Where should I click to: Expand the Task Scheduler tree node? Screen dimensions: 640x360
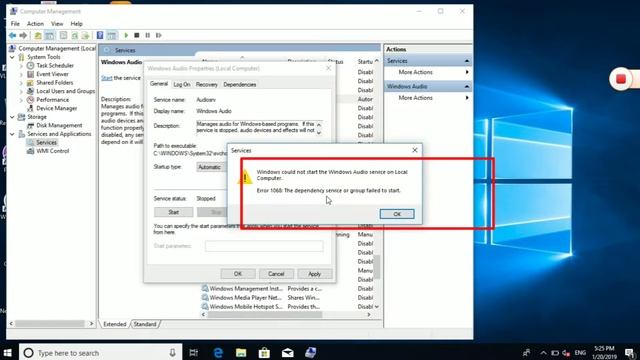pos(21,66)
